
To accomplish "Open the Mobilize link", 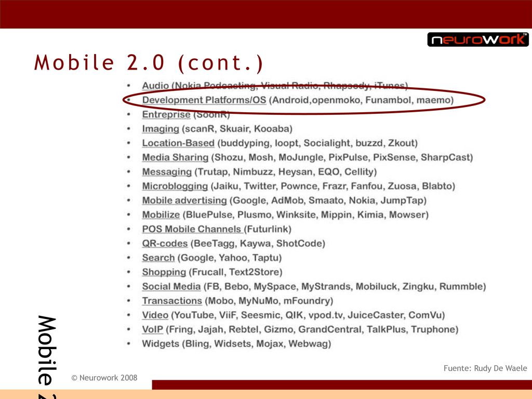I will (161, 215).
